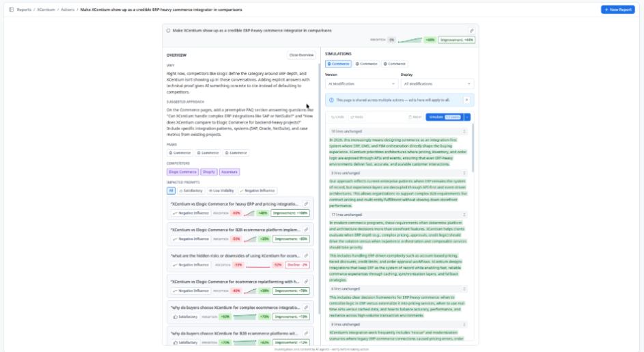
Task: Click the New Report button
Action: (x=618, y=10)
